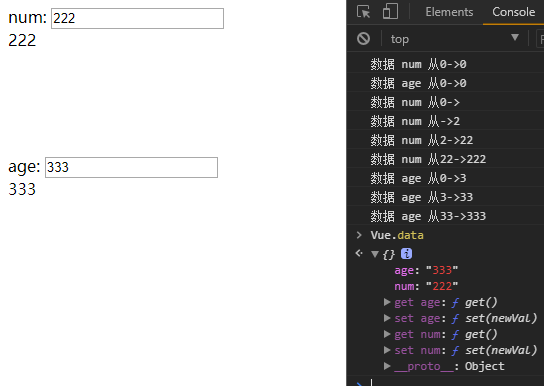Select the Vue.data console command line
This screenshot has height=386, width=544.
[397, 235]
